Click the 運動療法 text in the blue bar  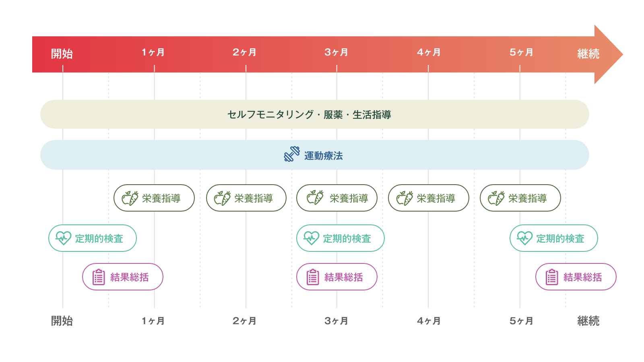pyautogui.click(x=323, y=156)
